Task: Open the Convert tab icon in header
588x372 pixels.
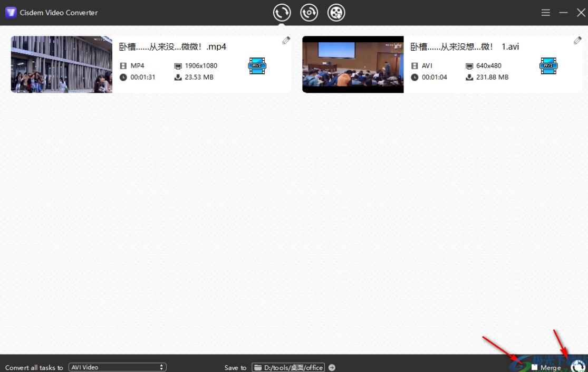Action: coord(282,13)
